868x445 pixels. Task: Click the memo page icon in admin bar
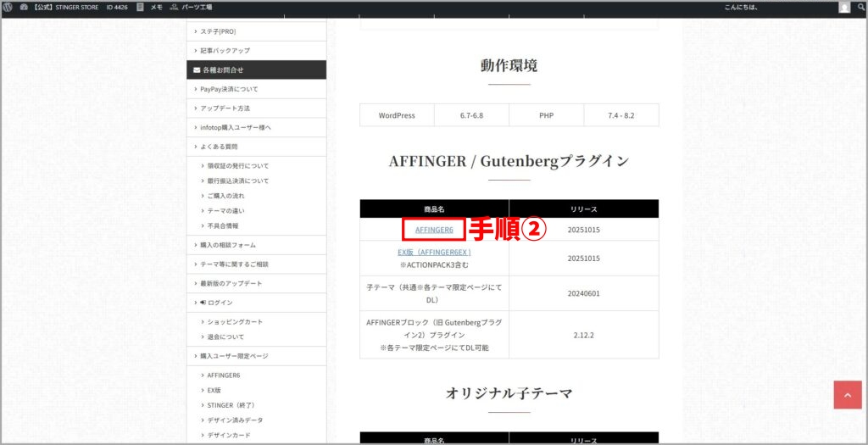tap(140, 7)
